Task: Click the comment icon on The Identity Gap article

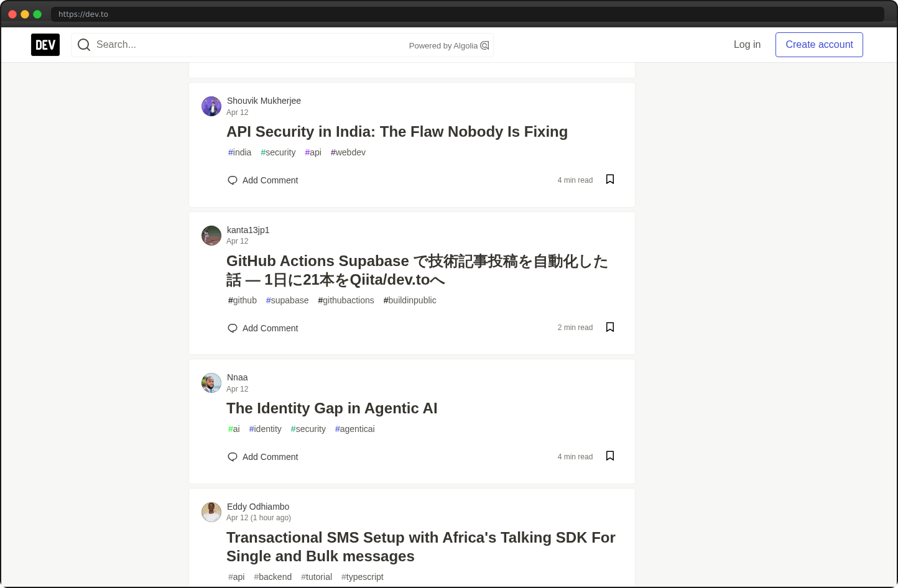Action: tap(232, 456)
